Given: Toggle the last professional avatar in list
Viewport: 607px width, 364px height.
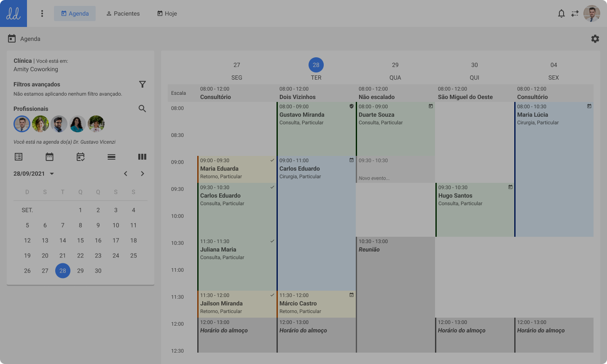Looking at the screenshot, I should [96, 123].
